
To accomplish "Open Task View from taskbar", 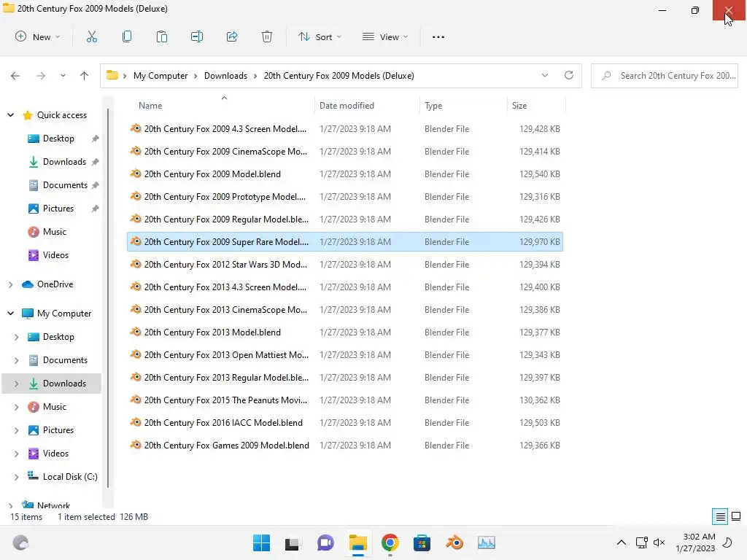I will tap(293, 542).
